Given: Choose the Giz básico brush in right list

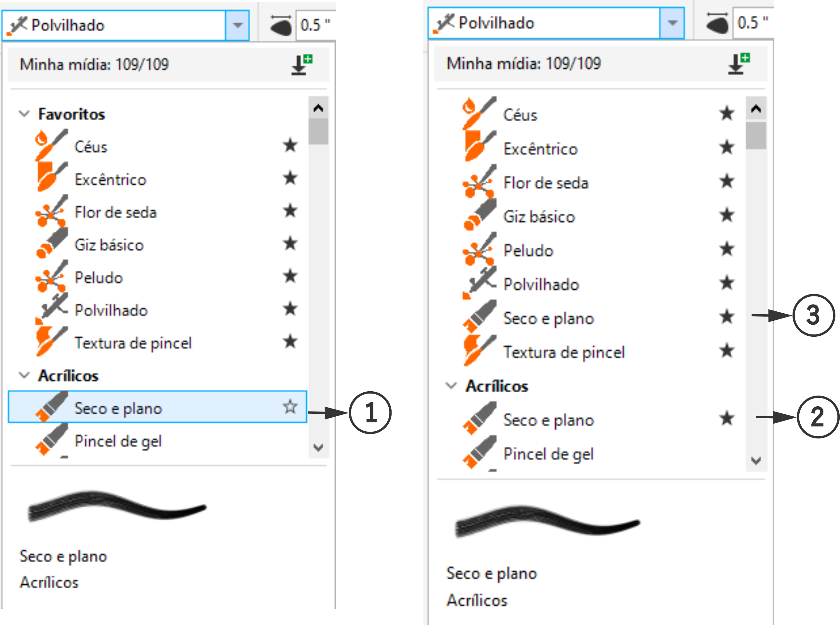Looking at the screenshot, I should point(539,217).
